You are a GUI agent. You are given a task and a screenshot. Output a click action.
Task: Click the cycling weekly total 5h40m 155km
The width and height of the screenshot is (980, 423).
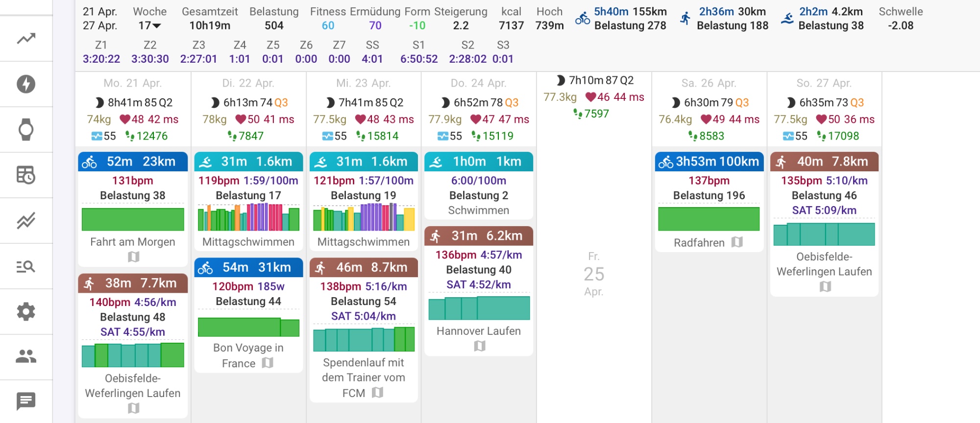[630, 12]
